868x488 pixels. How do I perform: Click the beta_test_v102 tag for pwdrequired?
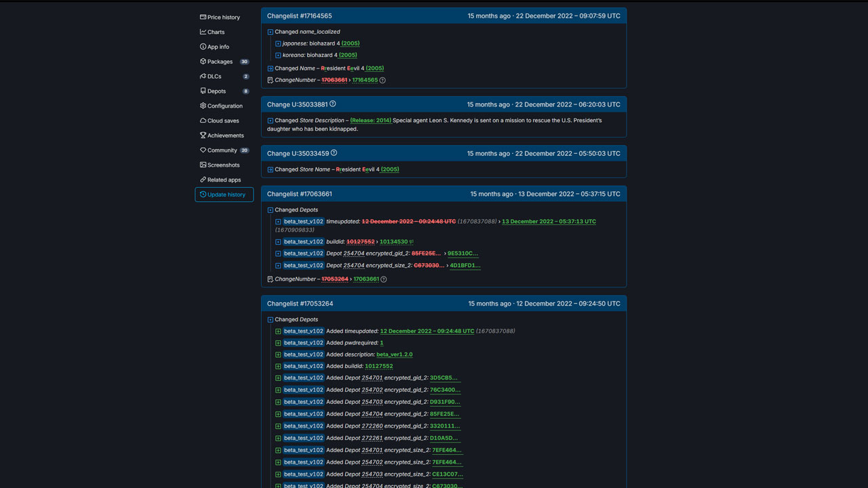click(x=303, y=343)
